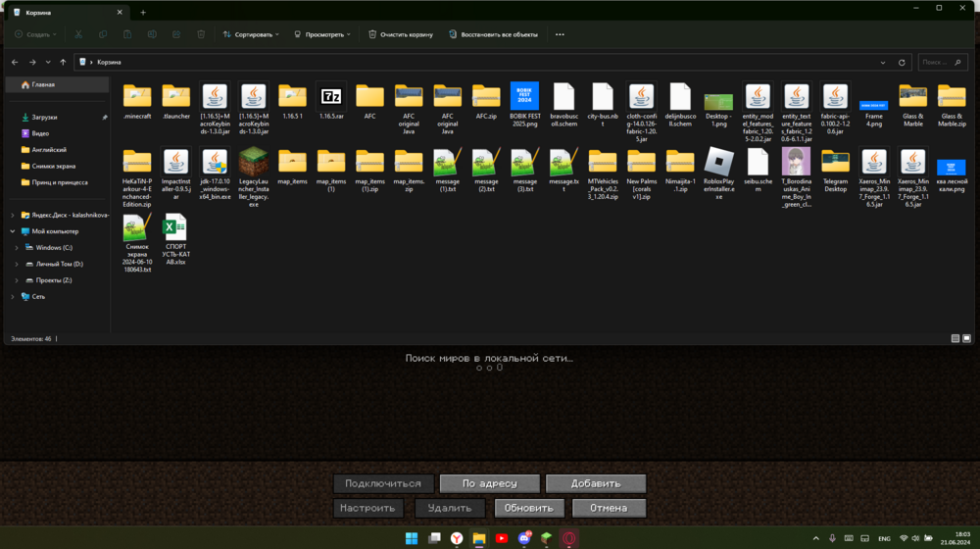
Task: Open Принц и принцесса folder in sidebar
Action: [x=58, y=182]
